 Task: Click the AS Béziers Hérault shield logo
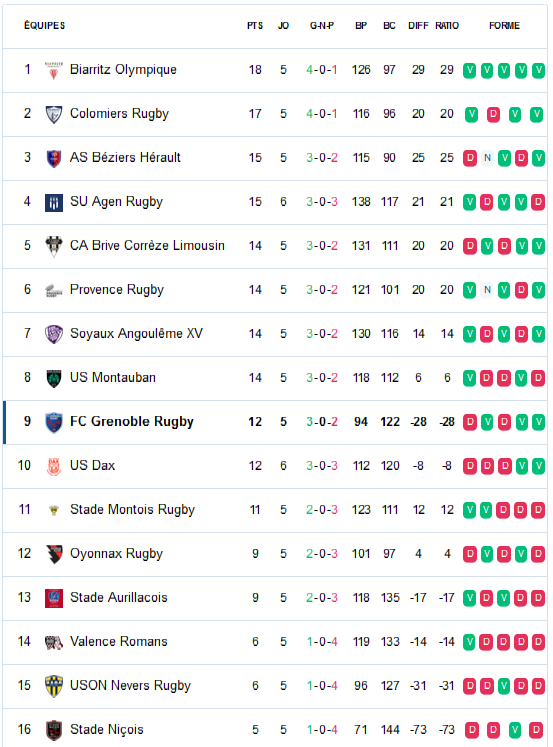[54, 158]
